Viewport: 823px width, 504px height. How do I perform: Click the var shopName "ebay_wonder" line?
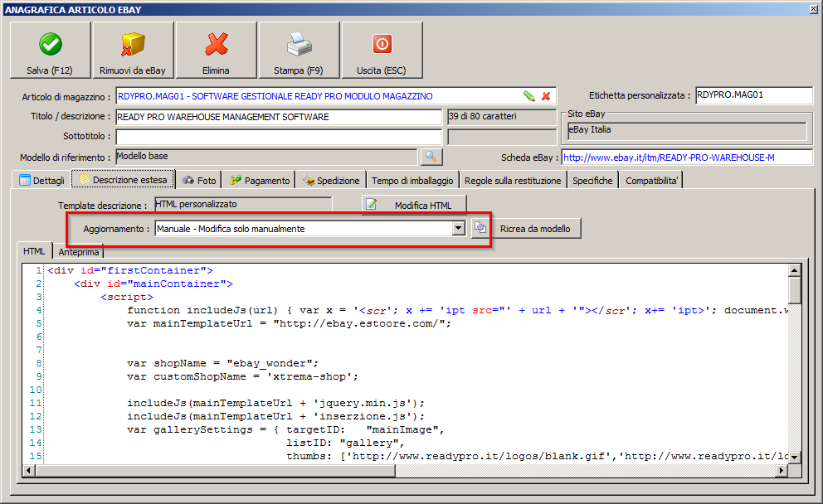222,363
